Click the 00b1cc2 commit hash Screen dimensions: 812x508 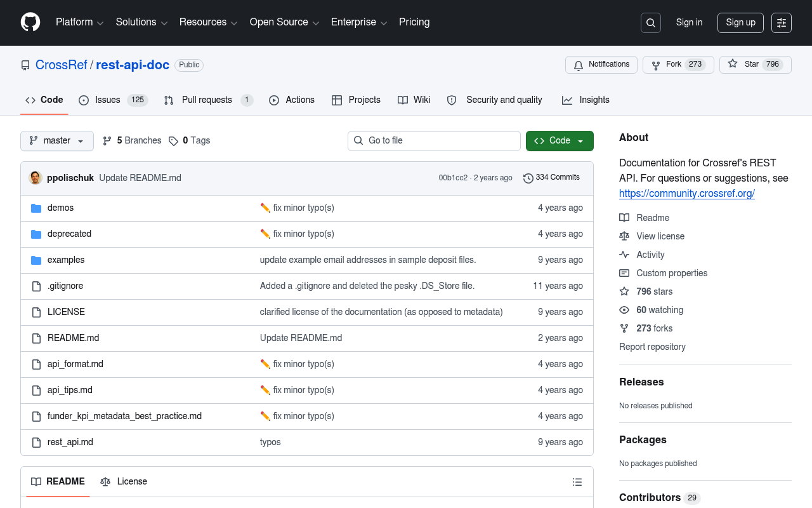tap(453, 178)
